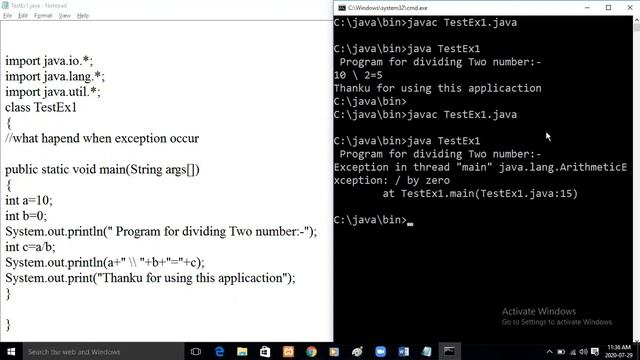Click the cmd.exe icon in its title bar
640x360 pixels.
[342, 8]
